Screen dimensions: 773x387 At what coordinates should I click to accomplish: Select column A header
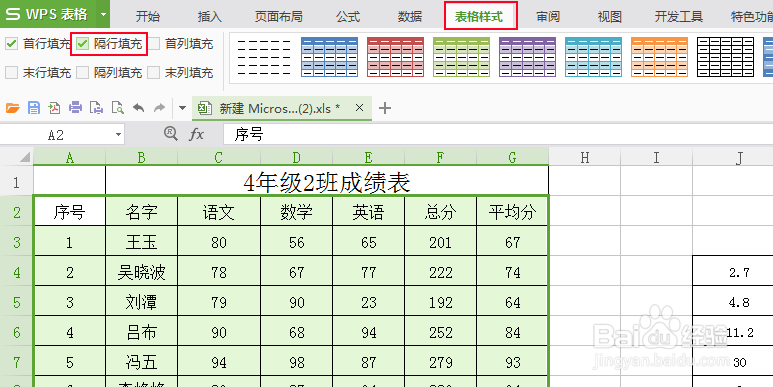tap(70, 157)
